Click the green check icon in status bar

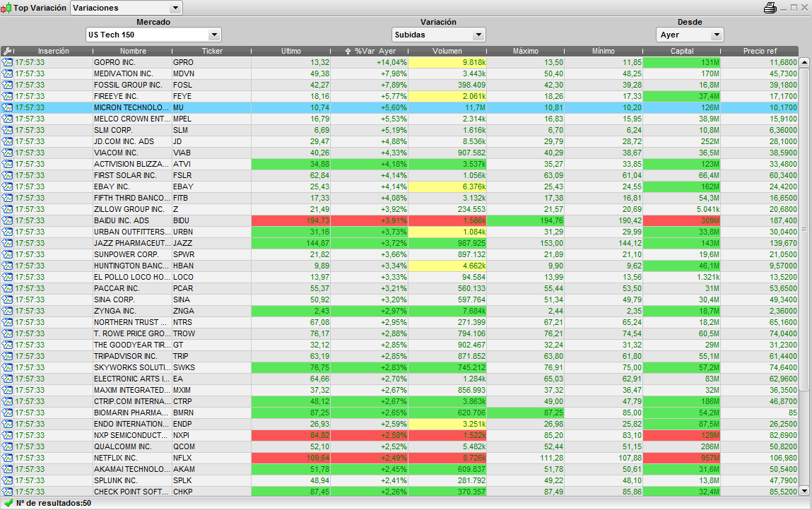(8, 503)
